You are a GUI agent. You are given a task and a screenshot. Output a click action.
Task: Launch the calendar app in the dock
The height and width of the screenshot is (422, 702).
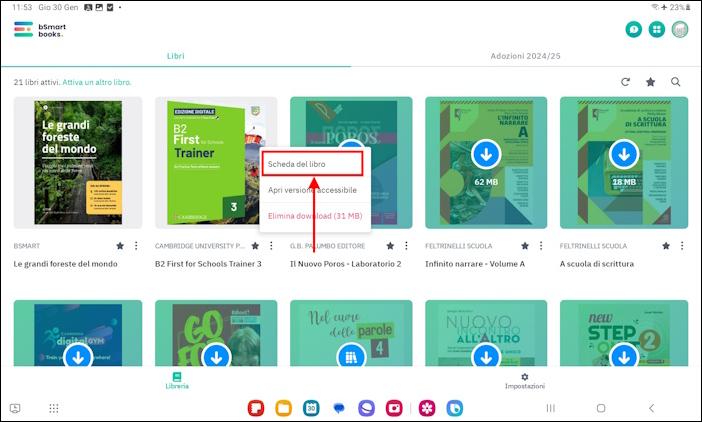click(x=311, y=408)
